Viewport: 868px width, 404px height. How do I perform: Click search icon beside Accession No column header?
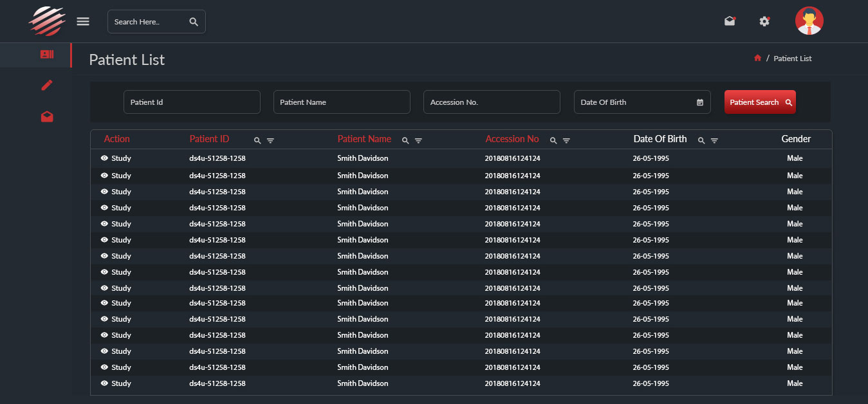(553, 140)
